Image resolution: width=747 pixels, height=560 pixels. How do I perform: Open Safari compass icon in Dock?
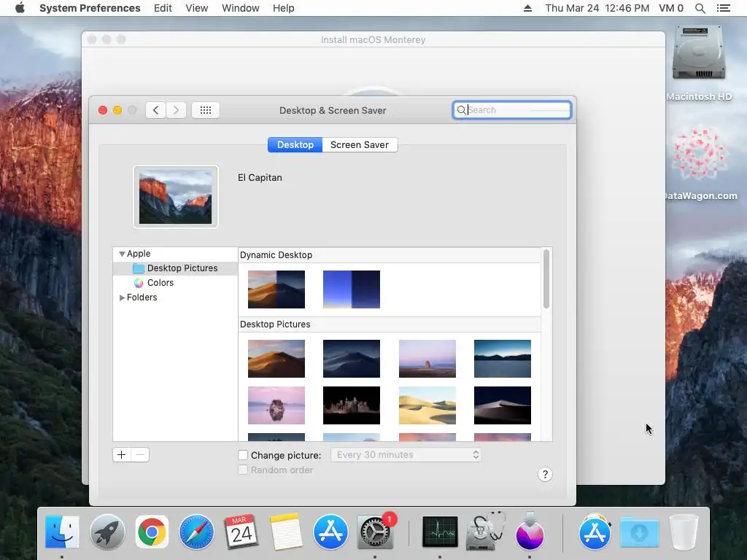tap(196, 532)
